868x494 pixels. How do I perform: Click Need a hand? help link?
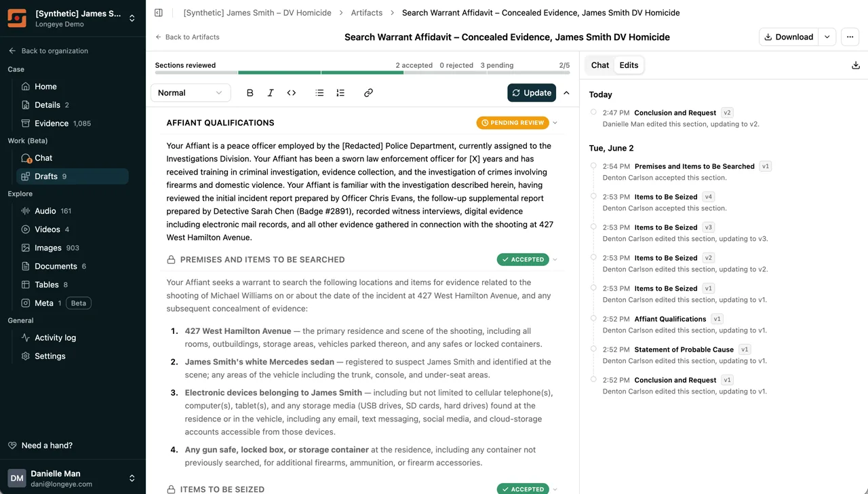(40, 445)
